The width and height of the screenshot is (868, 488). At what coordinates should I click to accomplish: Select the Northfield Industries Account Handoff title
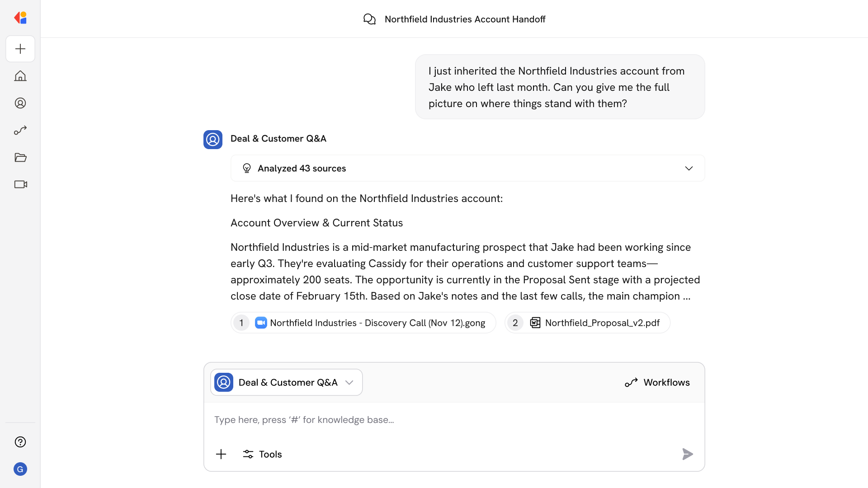point(465,19)
